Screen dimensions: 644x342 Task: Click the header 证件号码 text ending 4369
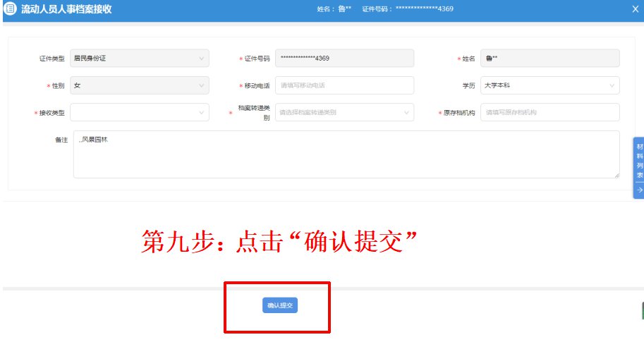408,9
